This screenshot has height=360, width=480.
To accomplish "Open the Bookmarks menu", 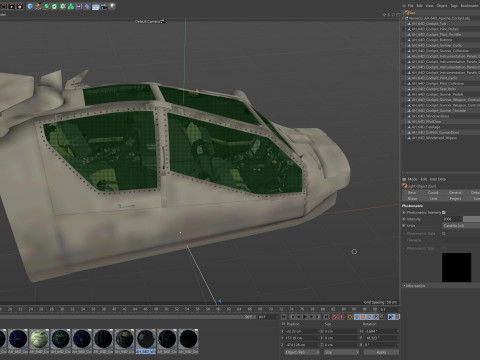I will pos(470,6).
